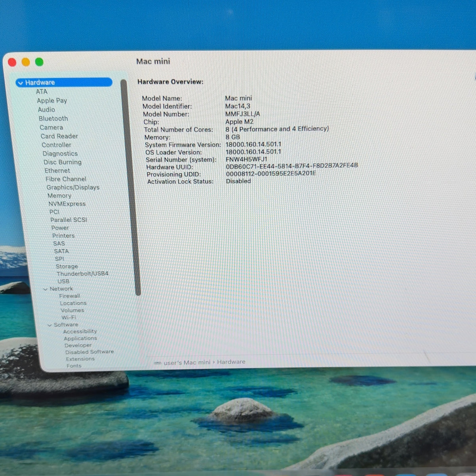476x476 pixels.
Task: Click the Hardware Overview heading
Action: click(170, 82)
